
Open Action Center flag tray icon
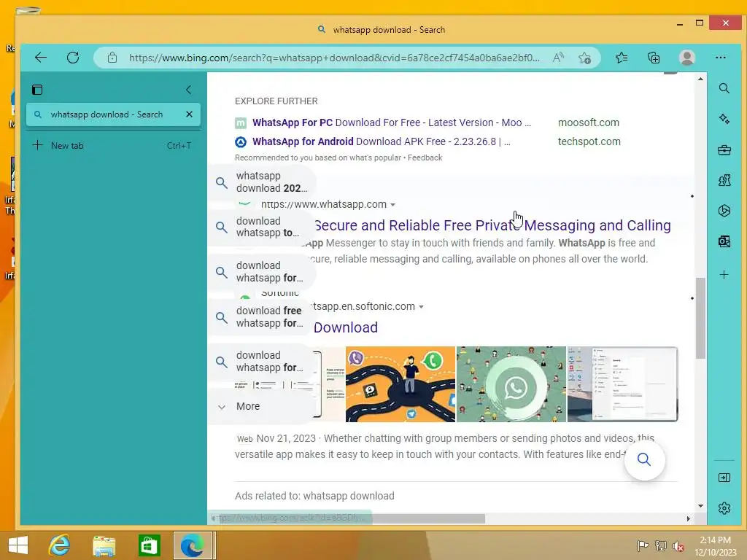coord(643,545)
